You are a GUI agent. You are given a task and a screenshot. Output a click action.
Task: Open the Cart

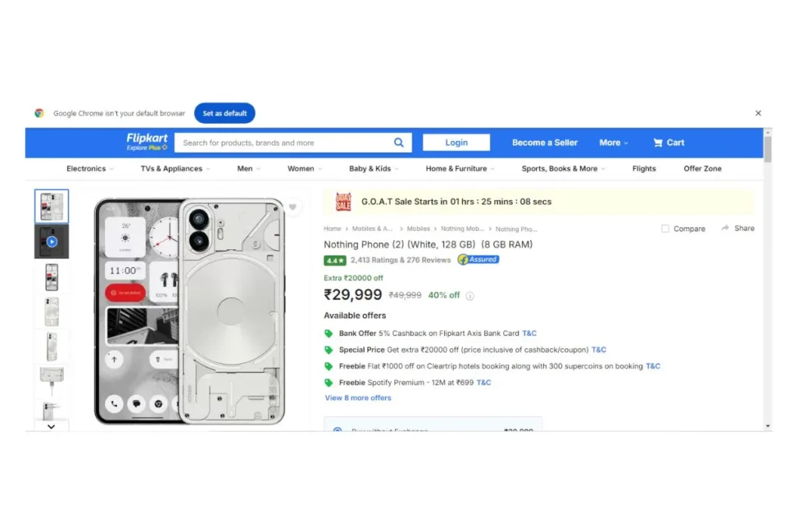click(x=669, y=143)
